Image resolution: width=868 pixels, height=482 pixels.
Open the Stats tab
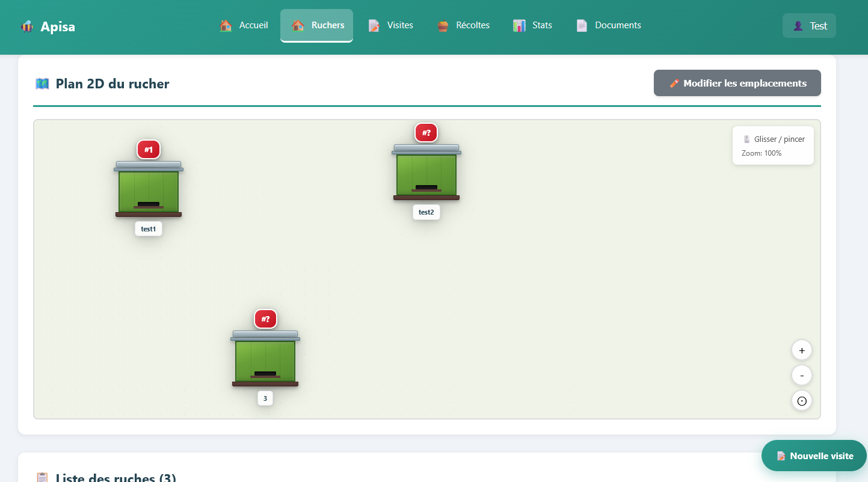(532, 25)
